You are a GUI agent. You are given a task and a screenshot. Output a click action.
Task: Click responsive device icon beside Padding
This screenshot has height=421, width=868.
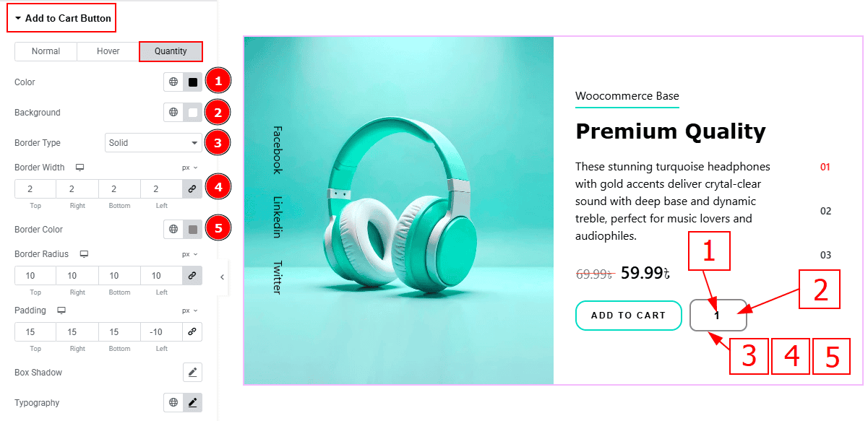[x=61, y=311]
